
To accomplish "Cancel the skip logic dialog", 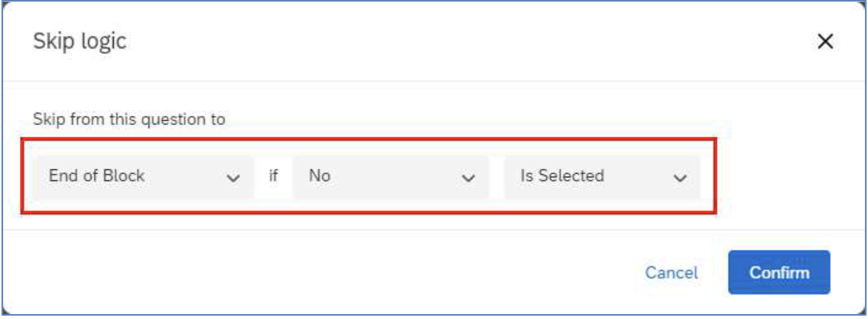I will pos(672,272).
